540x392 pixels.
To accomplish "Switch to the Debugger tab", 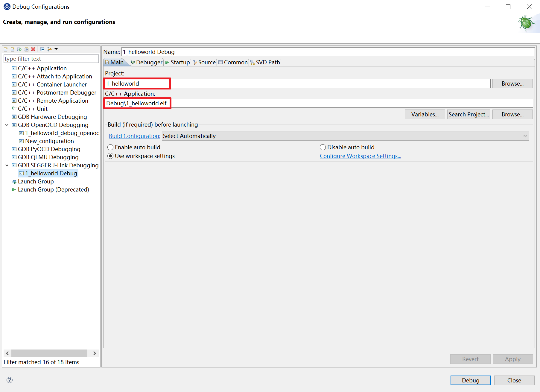I will (147, 62).
